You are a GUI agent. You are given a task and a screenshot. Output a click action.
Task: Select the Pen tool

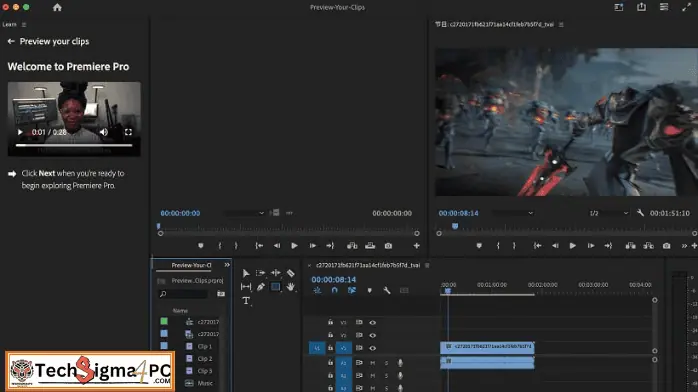(x=261, y=287)
